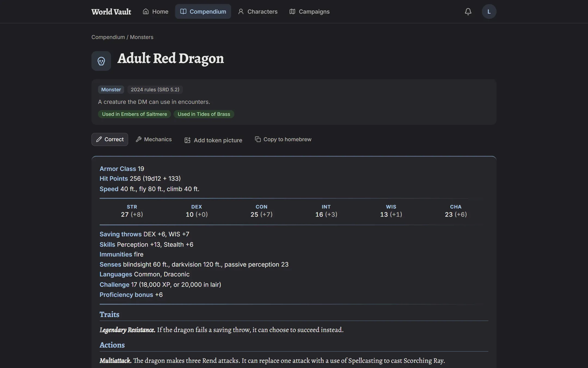Click the CON score 25 (+7)
The width and height of the screenshot is (588, 368).
[261, 215]
